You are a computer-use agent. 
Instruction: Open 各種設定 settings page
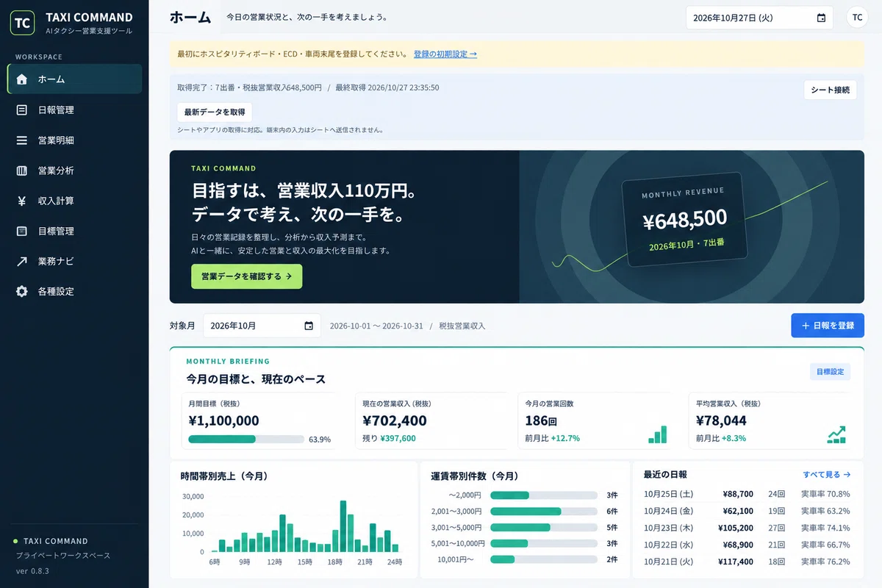coord(74,291)
